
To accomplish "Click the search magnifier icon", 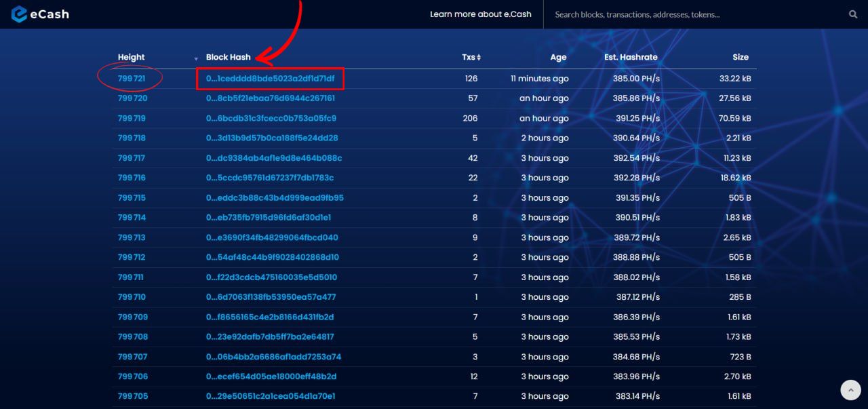I will [853, 14].
